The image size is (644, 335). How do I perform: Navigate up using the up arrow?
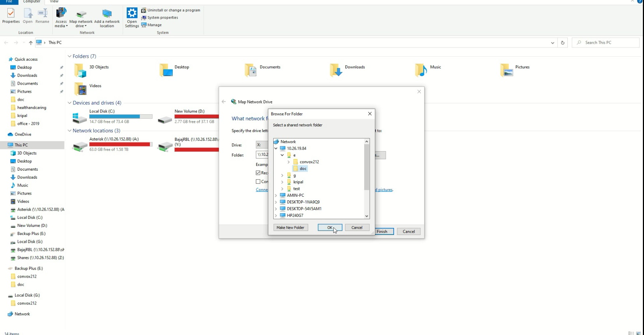coord(30,42)
